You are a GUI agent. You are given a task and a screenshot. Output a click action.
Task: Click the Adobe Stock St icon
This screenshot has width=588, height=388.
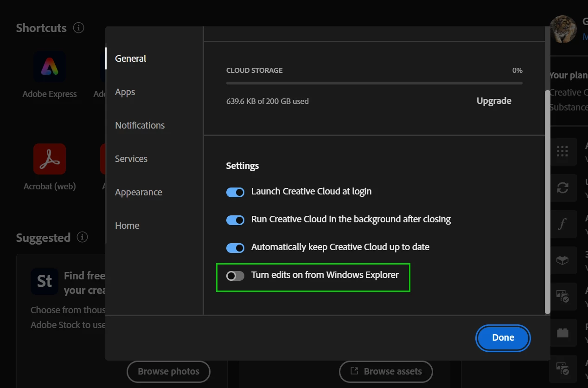pos(45,281)
